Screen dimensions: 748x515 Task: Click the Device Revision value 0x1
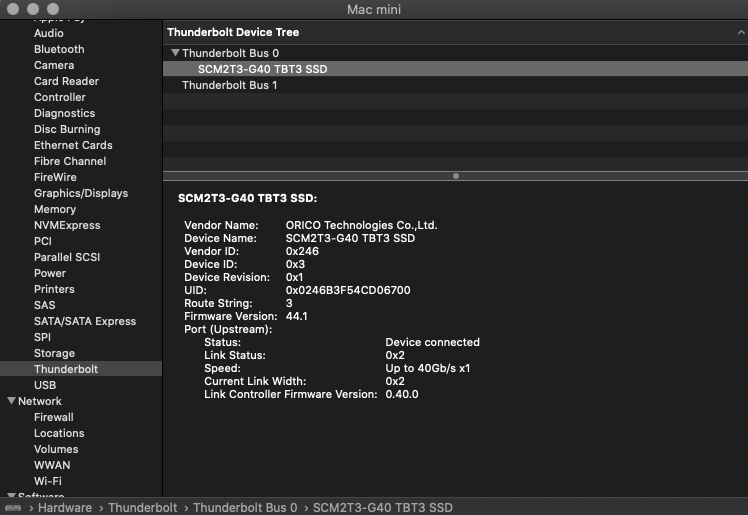point(294,277)
